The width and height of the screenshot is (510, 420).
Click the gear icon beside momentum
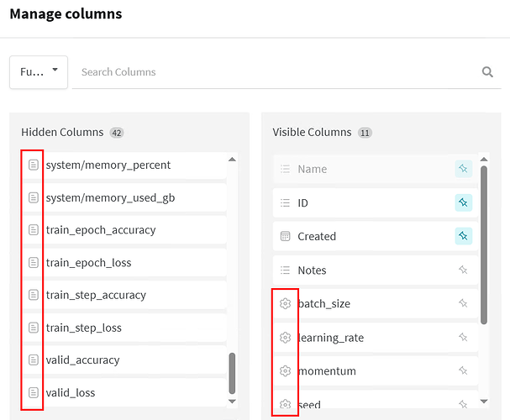[285, 371]
